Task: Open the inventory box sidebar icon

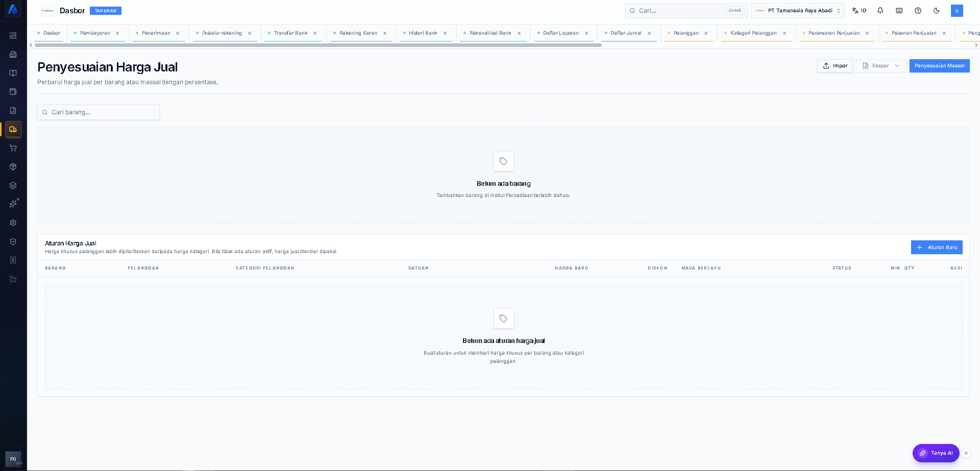Action: point(13,167)
